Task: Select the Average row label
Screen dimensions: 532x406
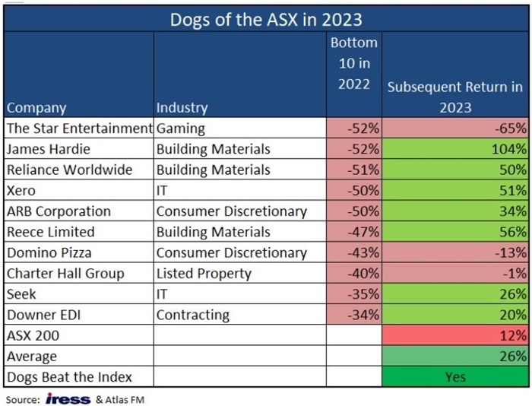Action: (x=30, y=356)
